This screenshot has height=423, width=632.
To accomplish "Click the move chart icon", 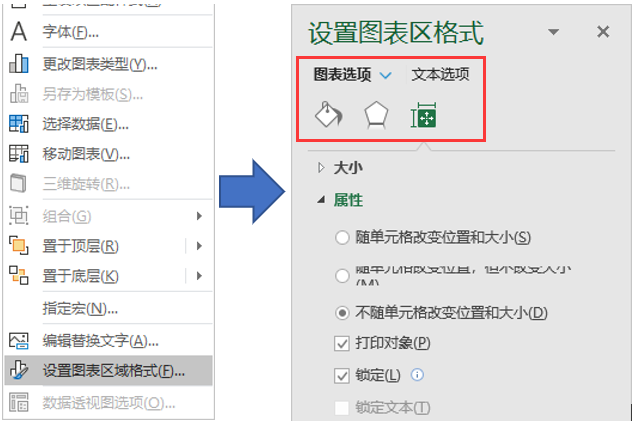I will (19, 154).
